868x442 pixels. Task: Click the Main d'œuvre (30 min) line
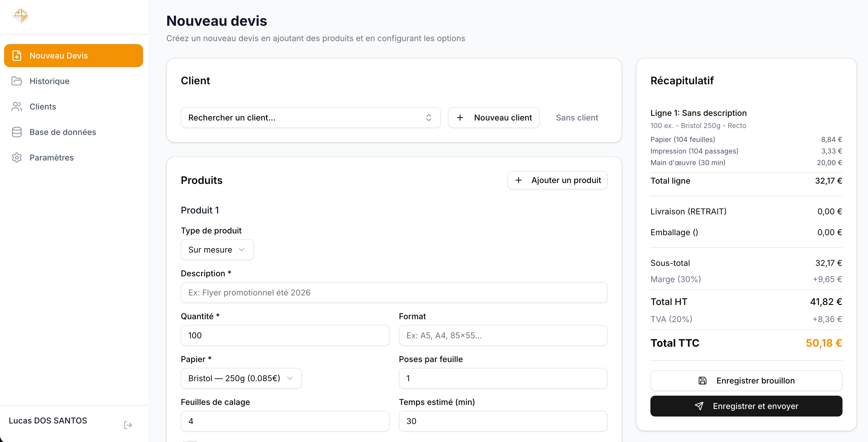(x=746, y=162)
